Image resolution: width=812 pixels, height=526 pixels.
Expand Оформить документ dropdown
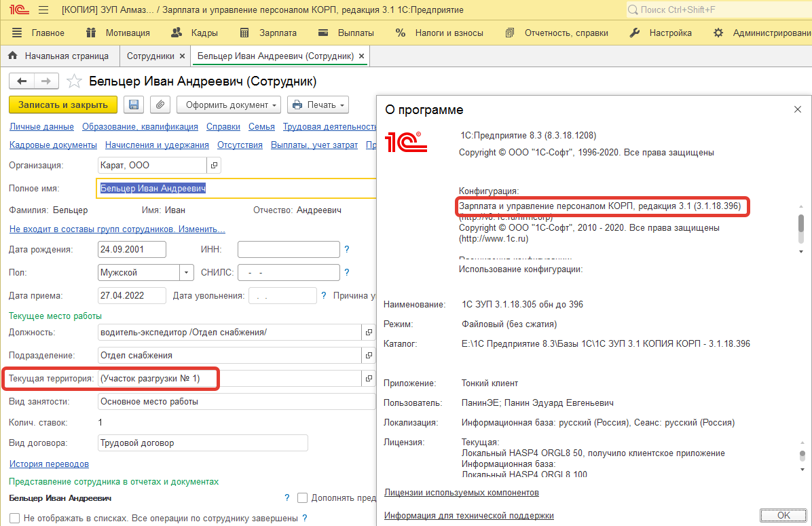229,105
